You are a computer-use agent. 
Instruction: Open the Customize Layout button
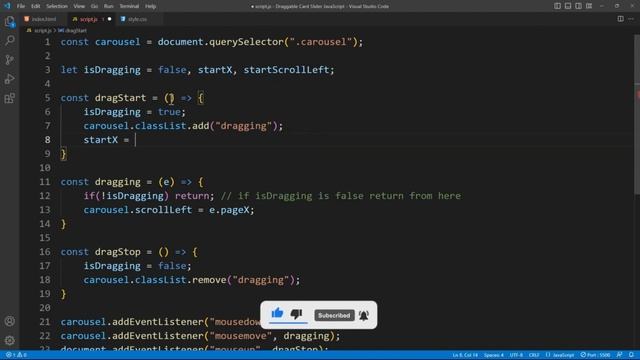tap(589, 6)
